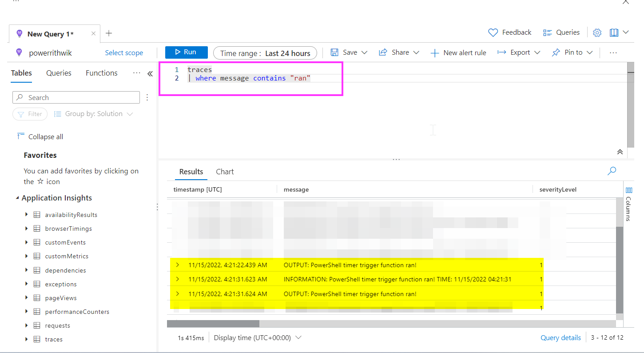Sort by message column header
The height and width of the screenshot is (353, 644).
(296, 189)
